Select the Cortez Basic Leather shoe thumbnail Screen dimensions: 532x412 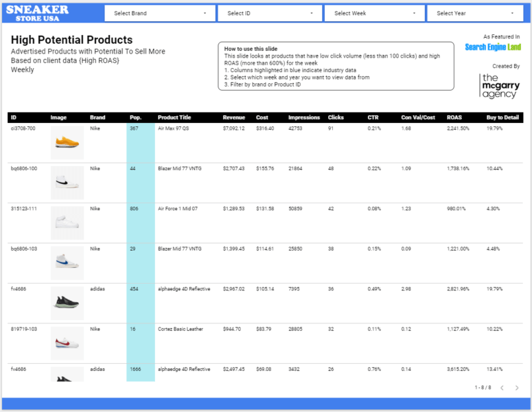click(67, 343)
